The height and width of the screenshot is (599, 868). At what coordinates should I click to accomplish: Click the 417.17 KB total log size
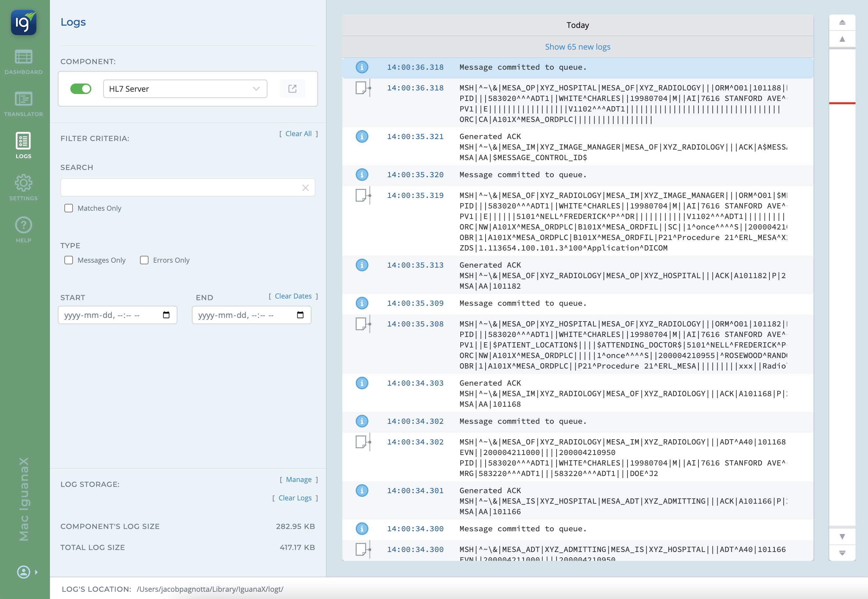click(x=297, y=547)
